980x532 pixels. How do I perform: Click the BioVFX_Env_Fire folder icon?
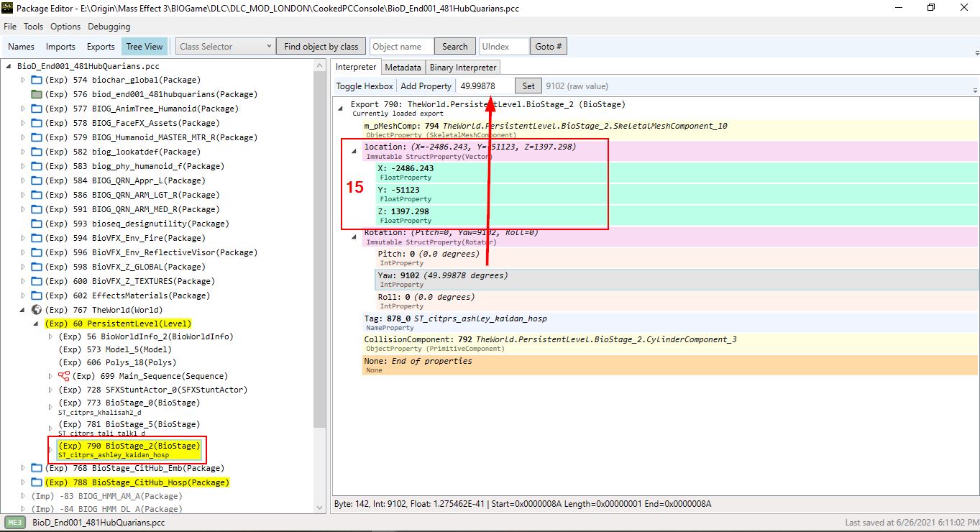point(37,238)
